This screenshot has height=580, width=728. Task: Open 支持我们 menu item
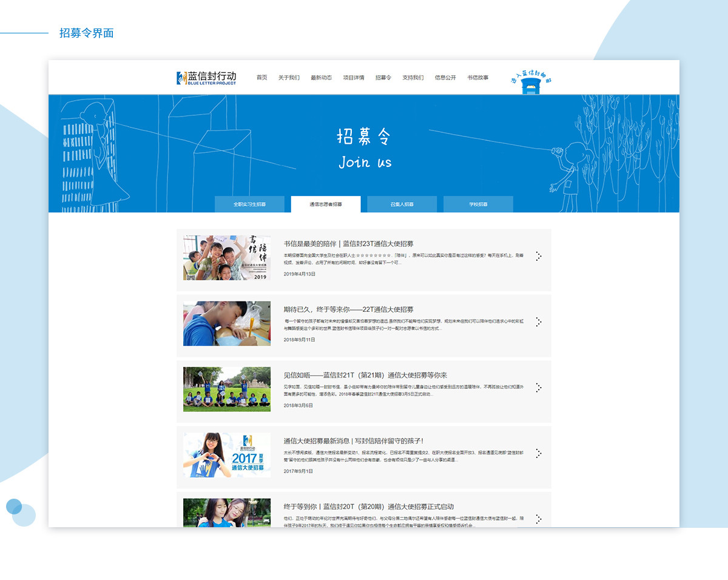[x=413, y=78]
